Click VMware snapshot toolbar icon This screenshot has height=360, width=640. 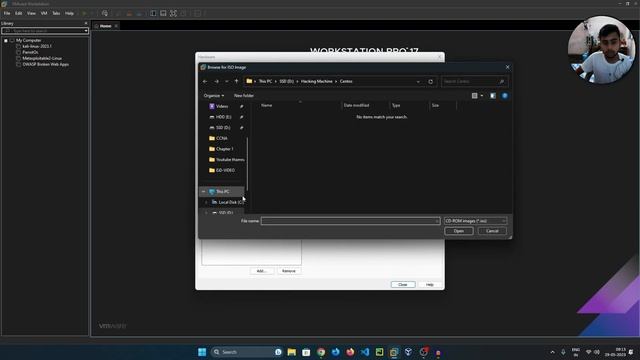[x=105, y=13]
